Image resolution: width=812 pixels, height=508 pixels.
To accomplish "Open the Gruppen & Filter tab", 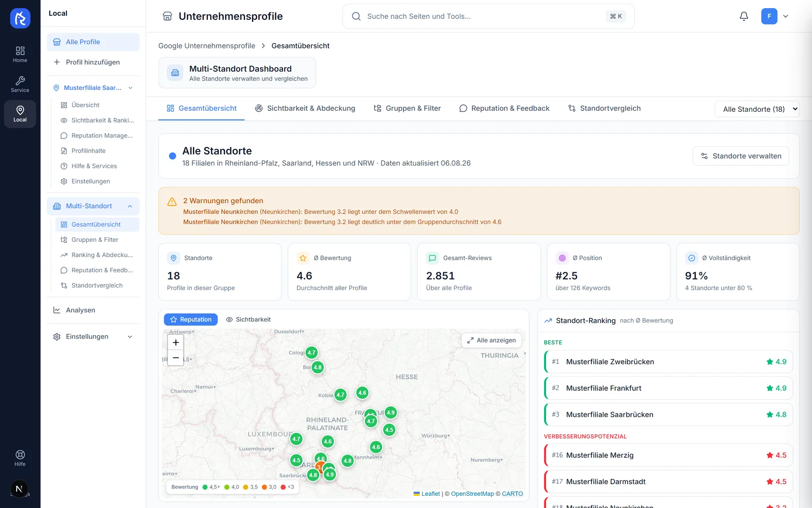I will click(x=407, y=108).
